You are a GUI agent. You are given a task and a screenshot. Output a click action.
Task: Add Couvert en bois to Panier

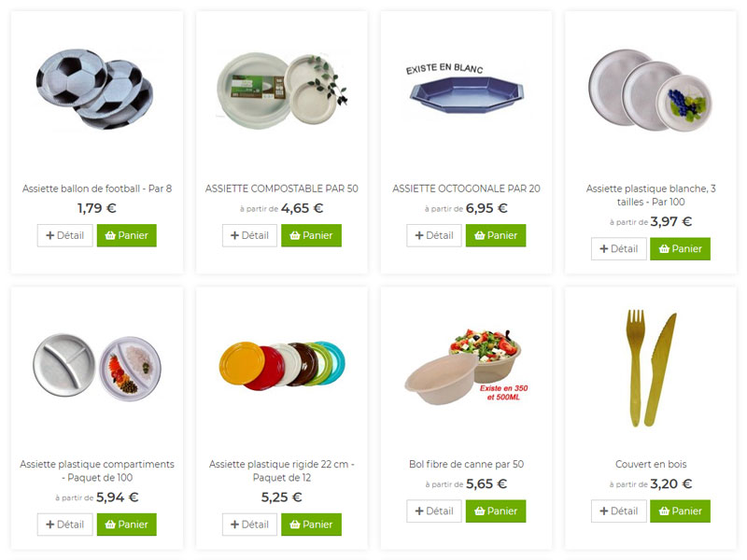tap(680, 511)
